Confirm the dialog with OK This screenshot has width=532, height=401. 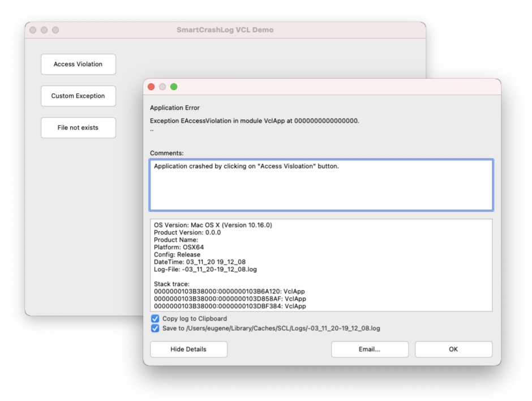tap(454, 349)
